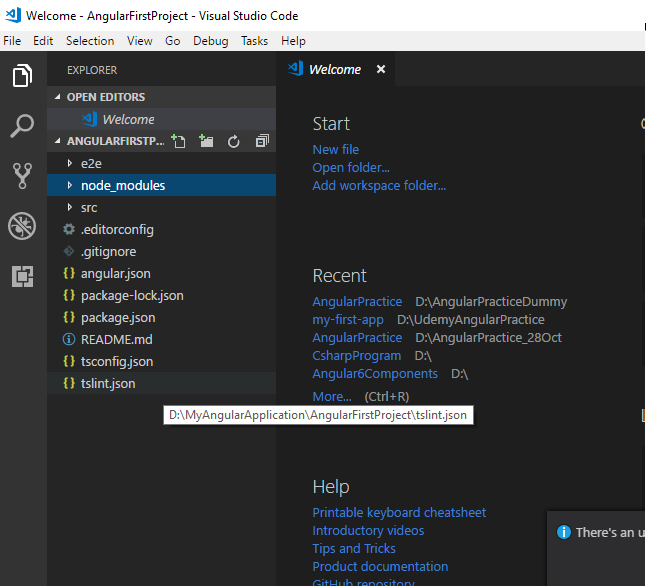Screen dimensions: 646x586
Task: Click the New File icon in explorer header
Action: pos(178,141)
